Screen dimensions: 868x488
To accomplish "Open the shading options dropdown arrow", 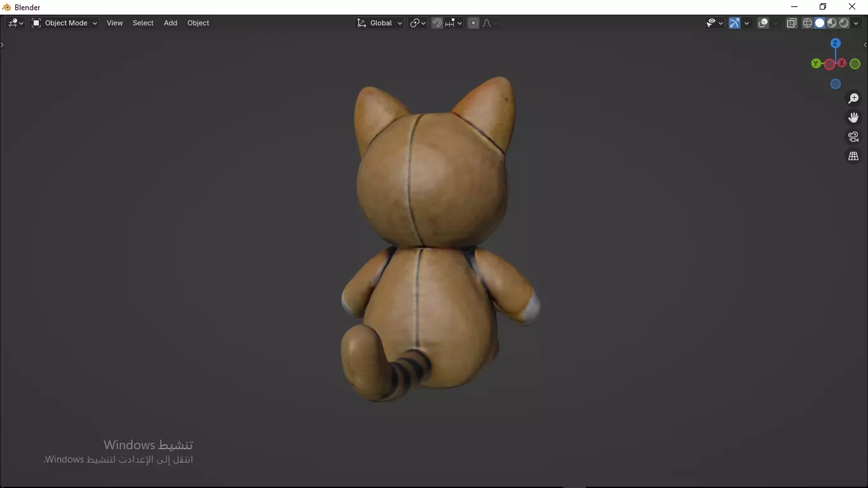I will 856,23.
